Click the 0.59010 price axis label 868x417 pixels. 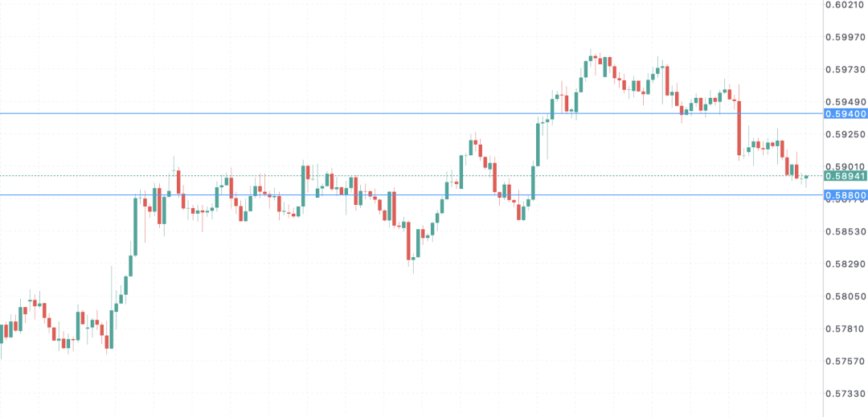coord(845,166)
